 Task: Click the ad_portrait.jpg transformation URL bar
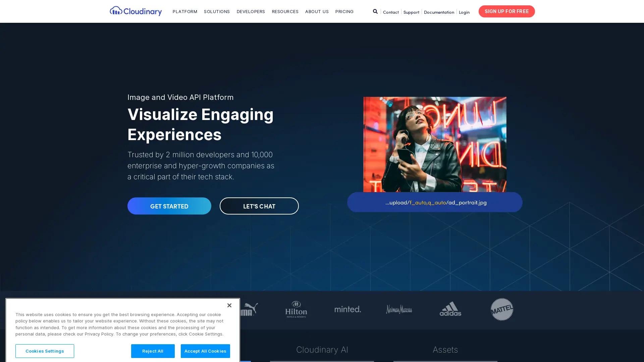tap(435, 202)
